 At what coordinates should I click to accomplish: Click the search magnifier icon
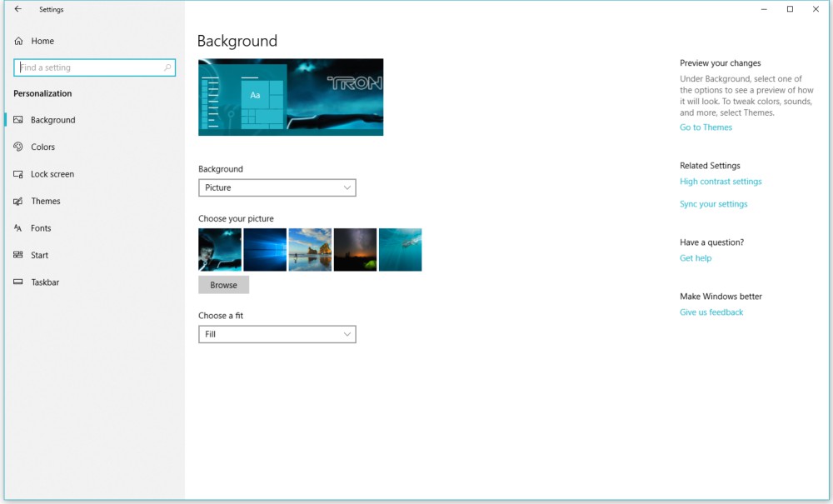coord(167,67)
